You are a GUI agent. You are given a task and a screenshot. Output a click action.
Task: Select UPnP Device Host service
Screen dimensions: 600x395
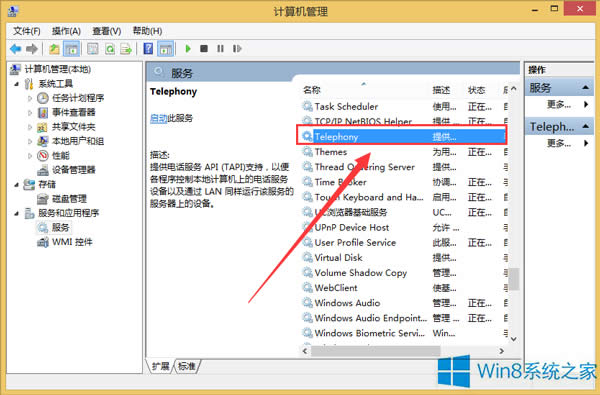tap(405, 227)
